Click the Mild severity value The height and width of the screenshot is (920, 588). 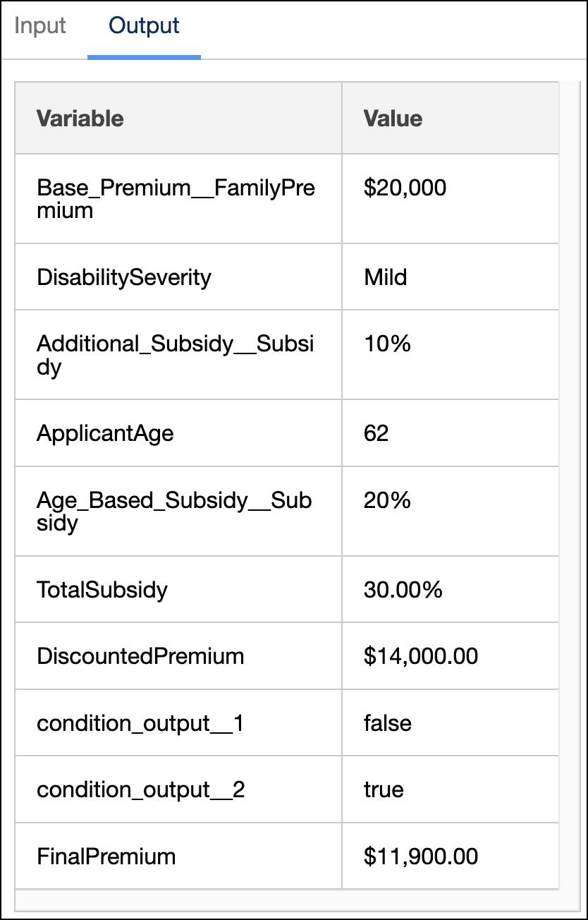click(385, 277)
